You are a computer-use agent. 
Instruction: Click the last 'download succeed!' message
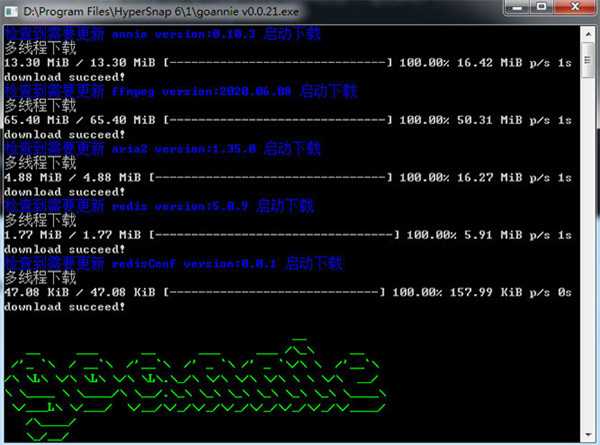coord(65,307)
